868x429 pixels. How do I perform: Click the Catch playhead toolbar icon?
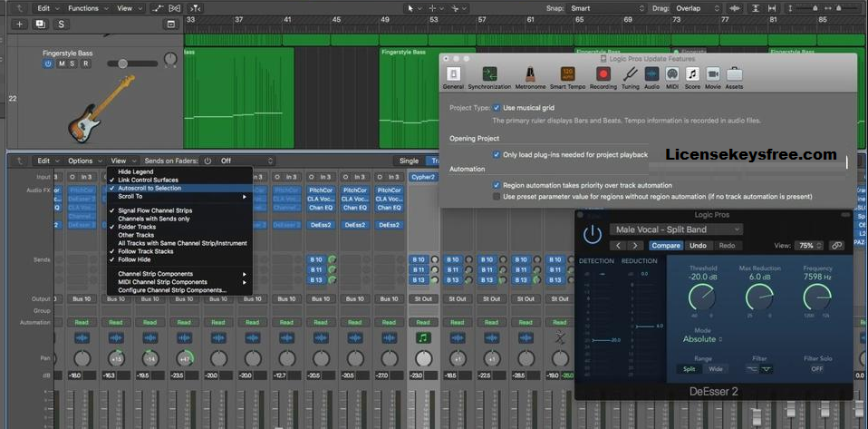coord(196,8)
